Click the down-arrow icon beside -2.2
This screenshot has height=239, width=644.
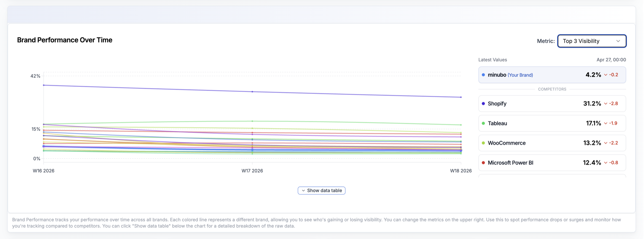pos(606,143)
